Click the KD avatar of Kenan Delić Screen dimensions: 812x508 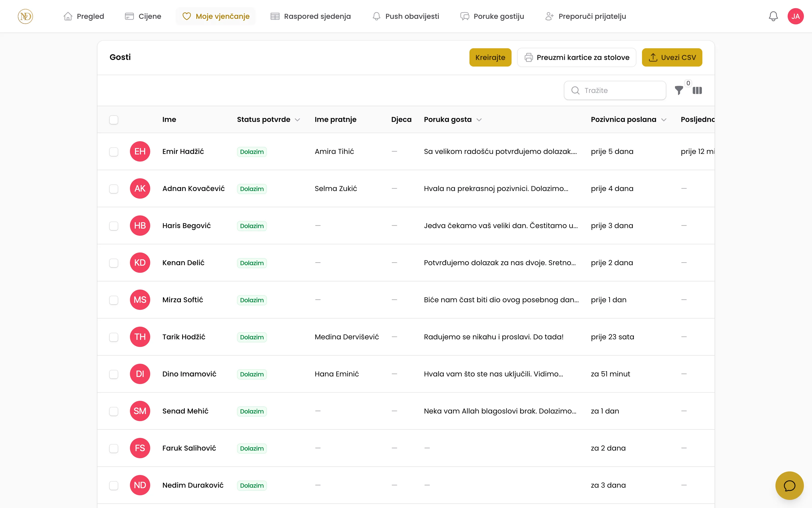point(140,263)
